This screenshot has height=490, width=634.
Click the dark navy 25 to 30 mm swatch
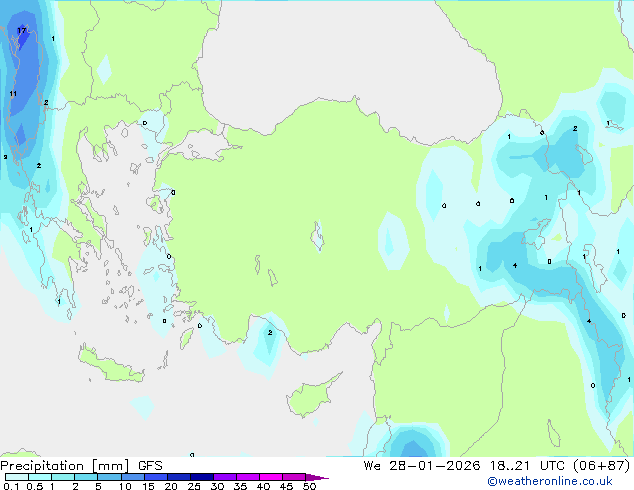(x=202, y=477)
